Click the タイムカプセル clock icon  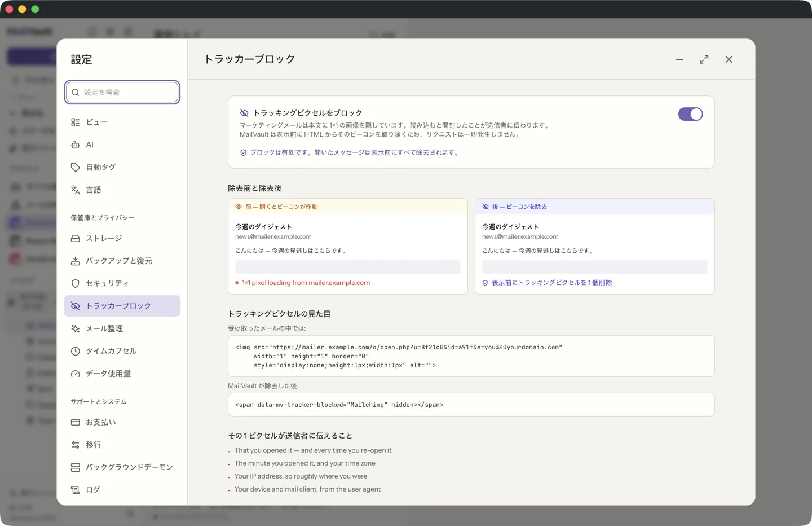tap(75, 352)
